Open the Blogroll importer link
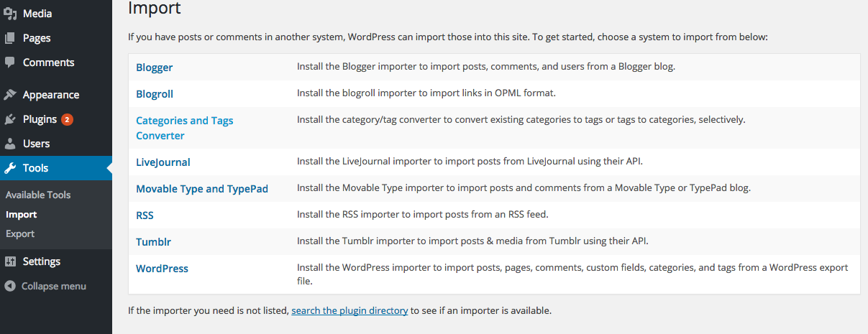Image resolution: width=868 pixels, height=334 pixels. (x=155, y=93)
